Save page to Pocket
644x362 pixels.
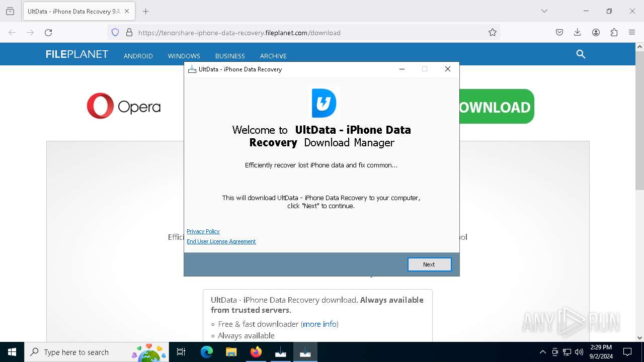tap(559, 33)
